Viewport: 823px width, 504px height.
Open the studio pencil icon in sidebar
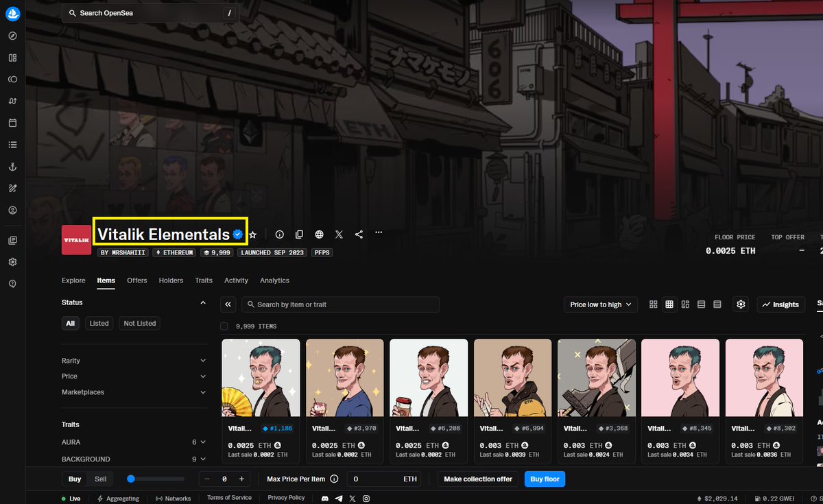[12, 189]
